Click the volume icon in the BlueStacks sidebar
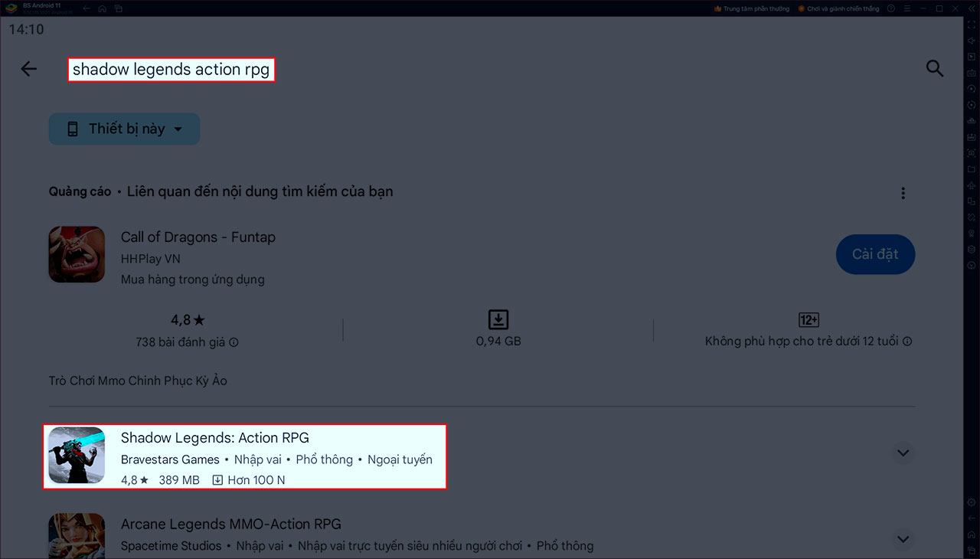 point(972,40)
